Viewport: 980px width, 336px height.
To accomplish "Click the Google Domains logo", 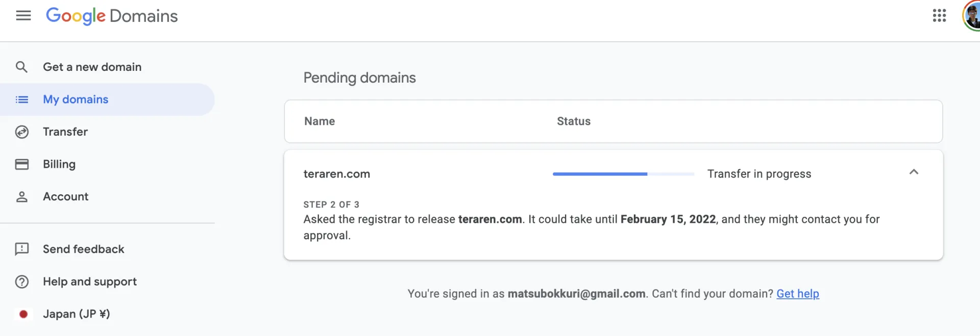I will tap(112, 16).
